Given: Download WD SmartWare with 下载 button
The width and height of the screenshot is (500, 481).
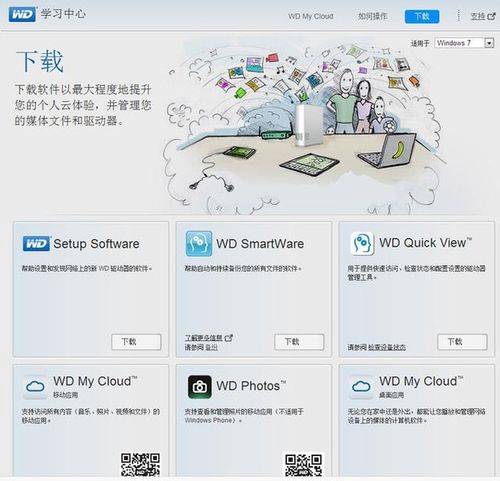Looking at the screenshot, I should (299, 342).
